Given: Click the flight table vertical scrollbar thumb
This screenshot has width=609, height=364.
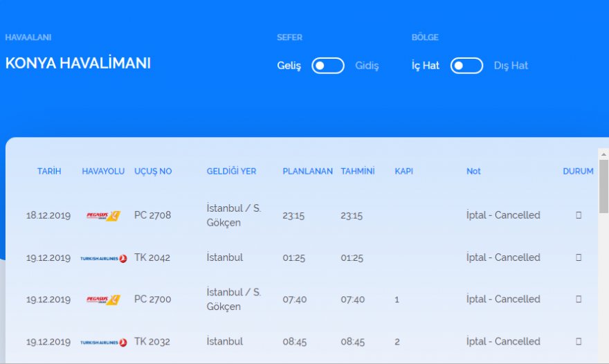Looking at the screenshot, I should point(603,185).
